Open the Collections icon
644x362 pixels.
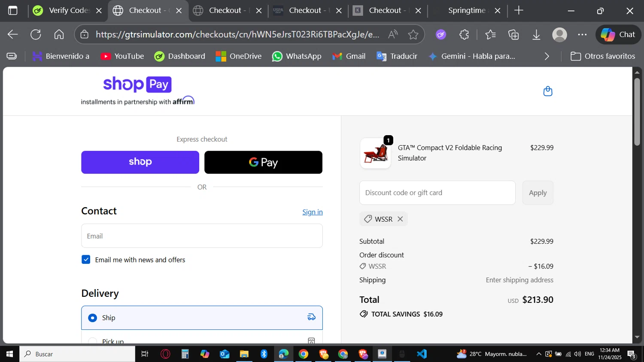click(x=513, y=34)
